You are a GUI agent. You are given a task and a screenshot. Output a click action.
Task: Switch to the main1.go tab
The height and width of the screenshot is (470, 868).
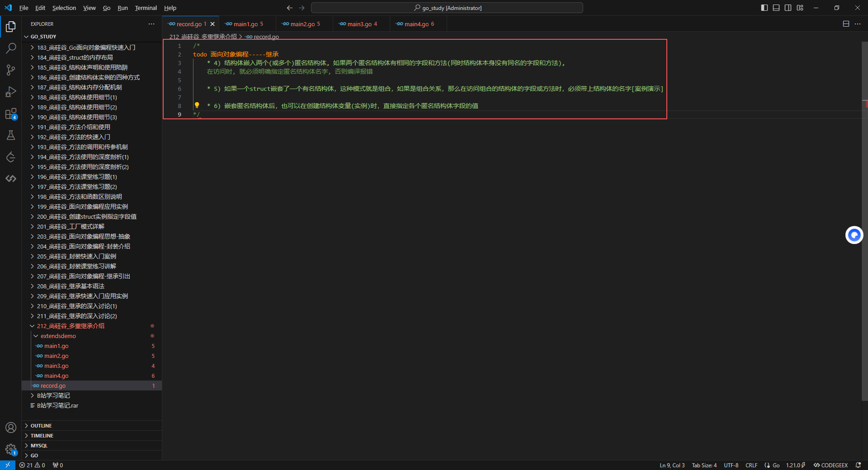(248, 24)
